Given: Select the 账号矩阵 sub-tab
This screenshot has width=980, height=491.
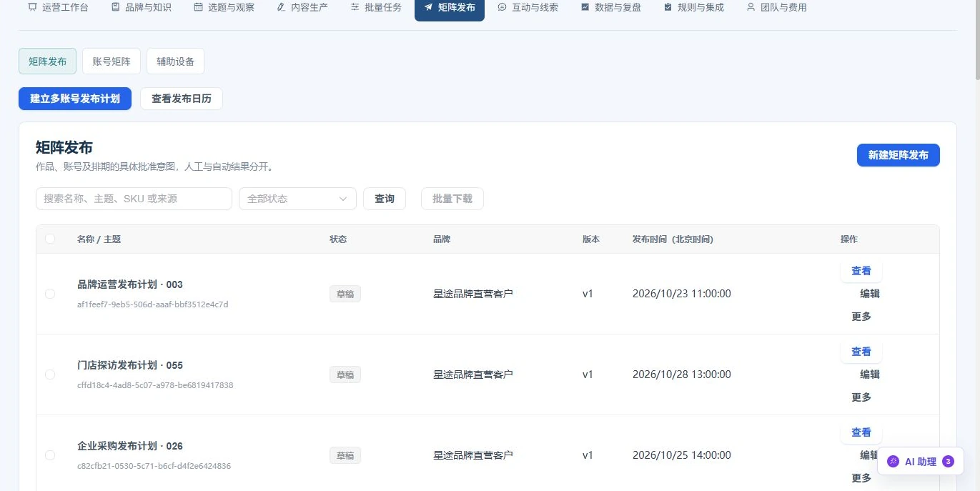Looking at the screenshot, I should [112, 61].
